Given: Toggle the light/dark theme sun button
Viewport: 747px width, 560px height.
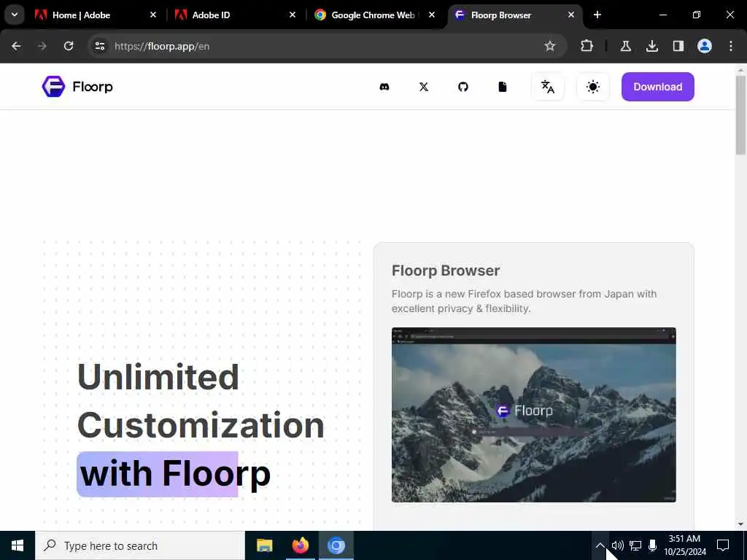Looking at the screenshot, I should pos(592,87).
